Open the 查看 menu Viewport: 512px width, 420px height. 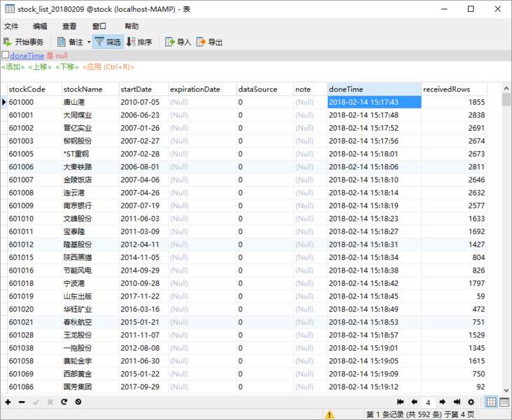point(69,26)
